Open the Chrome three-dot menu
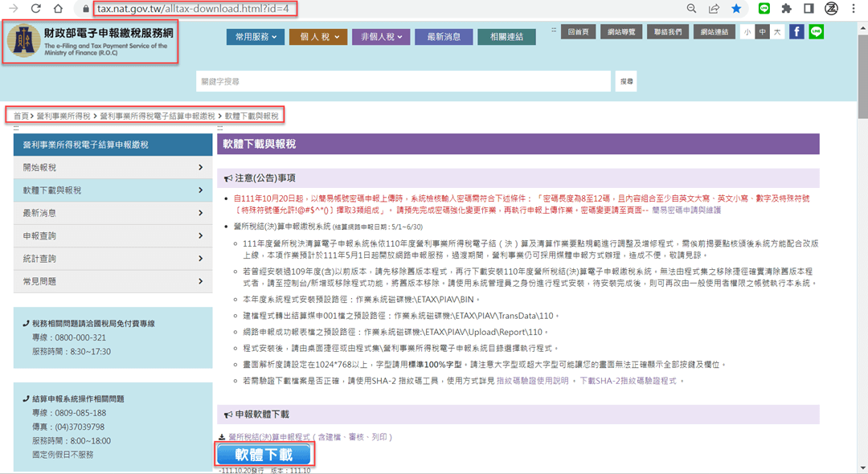The image size is (868, 474). pyautogui.click(x=853, y=8)
